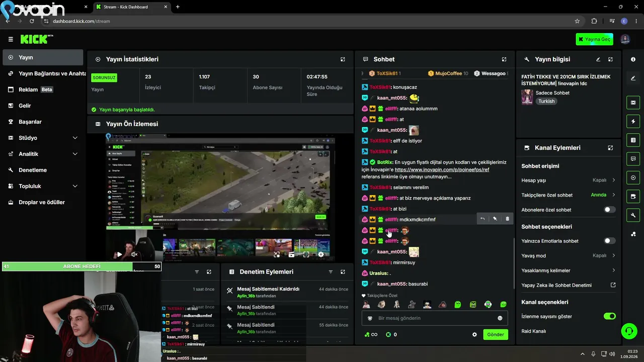
Task: Open the inovapin.com referral link in chat
Action: 442,169
